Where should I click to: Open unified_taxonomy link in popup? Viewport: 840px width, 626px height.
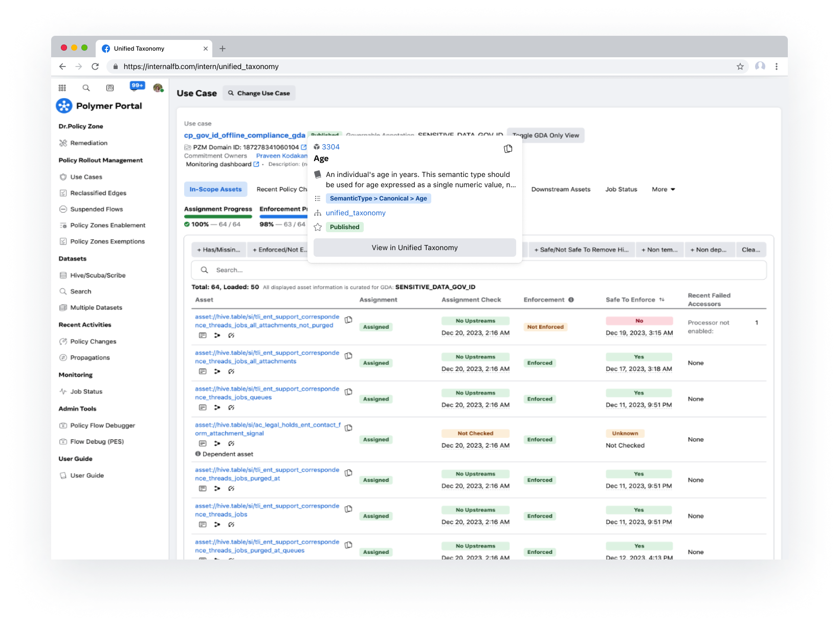click(x=356, y=213)
